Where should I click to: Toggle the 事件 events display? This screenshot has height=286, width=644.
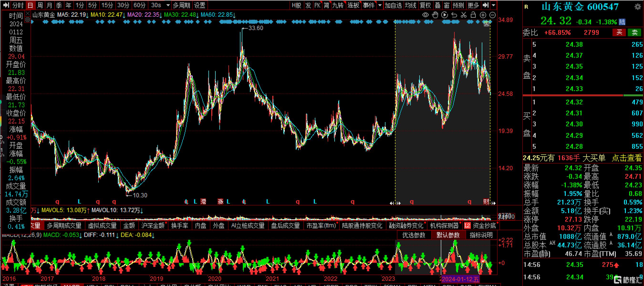pos(369,5)
